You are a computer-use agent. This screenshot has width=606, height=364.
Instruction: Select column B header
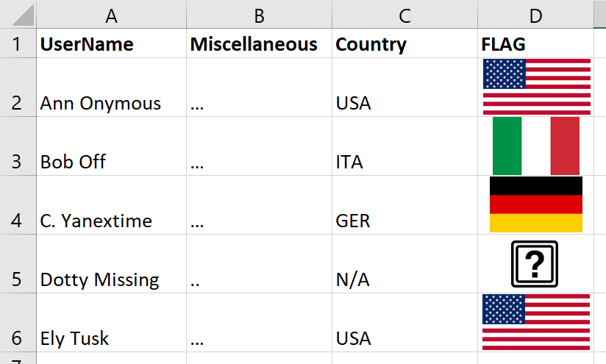(259, 14)
